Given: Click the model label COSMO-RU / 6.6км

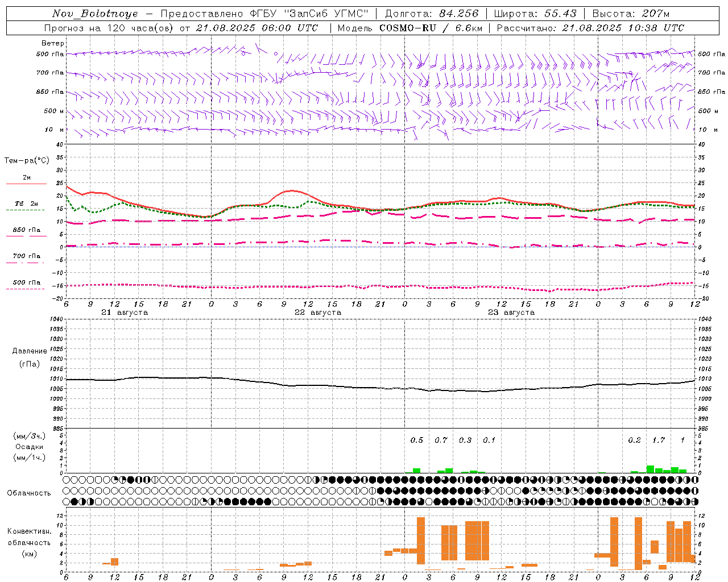Looking at the screenshot, I should [x=431, y=28].
